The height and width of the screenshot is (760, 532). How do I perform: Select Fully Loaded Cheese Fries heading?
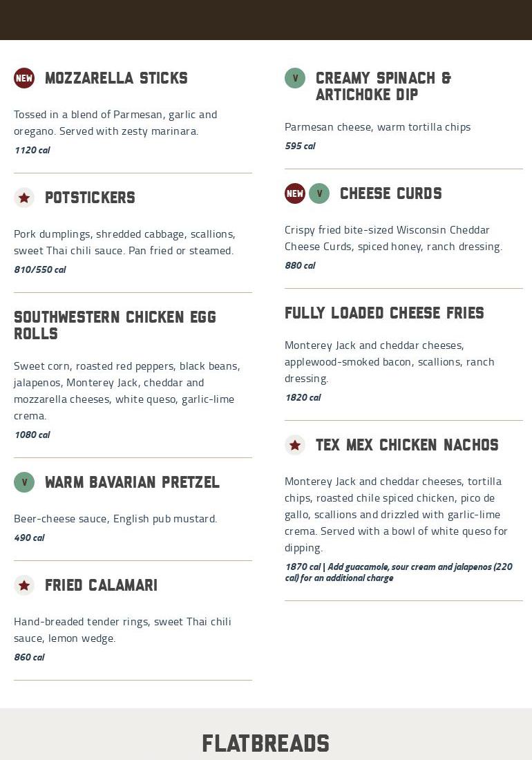(384, 313)
